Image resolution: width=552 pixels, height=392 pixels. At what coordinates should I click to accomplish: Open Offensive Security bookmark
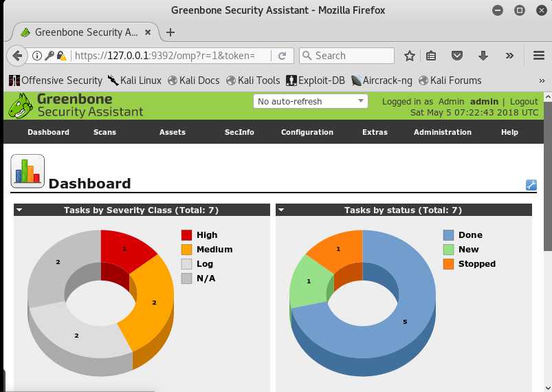point(56,80)
